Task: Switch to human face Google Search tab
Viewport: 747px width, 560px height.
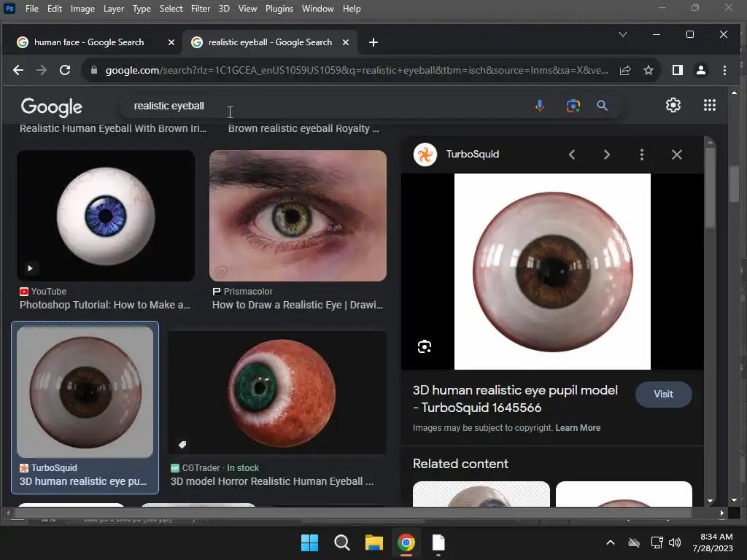Action: coord(88,42)
